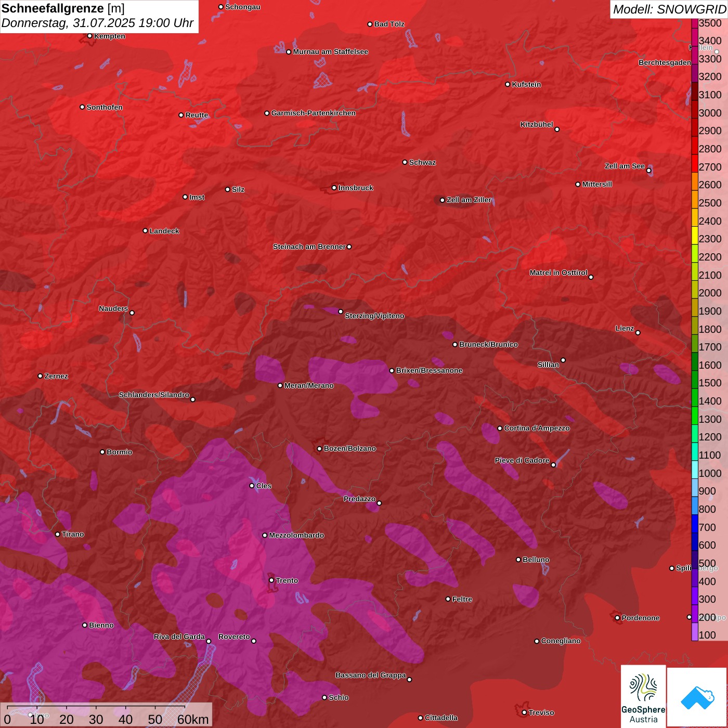Click the 60km scale bar label
This screenshot has width=728, height=728.
[x=193, y=719]
